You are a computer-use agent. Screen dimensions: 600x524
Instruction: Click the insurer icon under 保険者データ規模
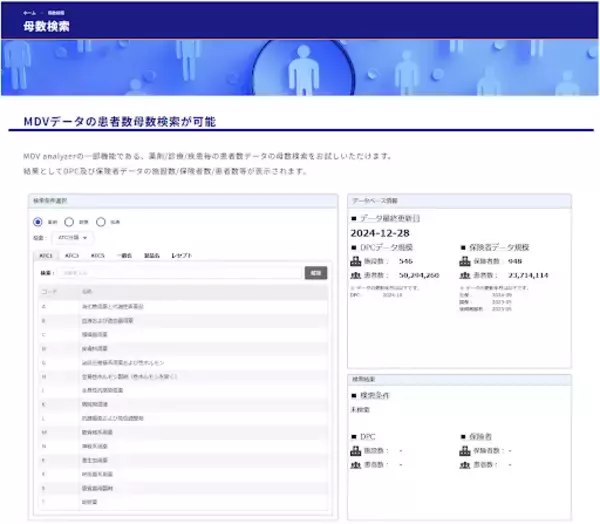point(465,261)
